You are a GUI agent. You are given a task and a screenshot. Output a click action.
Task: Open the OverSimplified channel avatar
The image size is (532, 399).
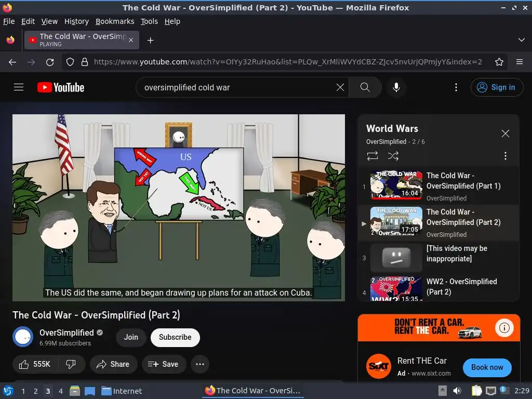[x=23, y=337]
